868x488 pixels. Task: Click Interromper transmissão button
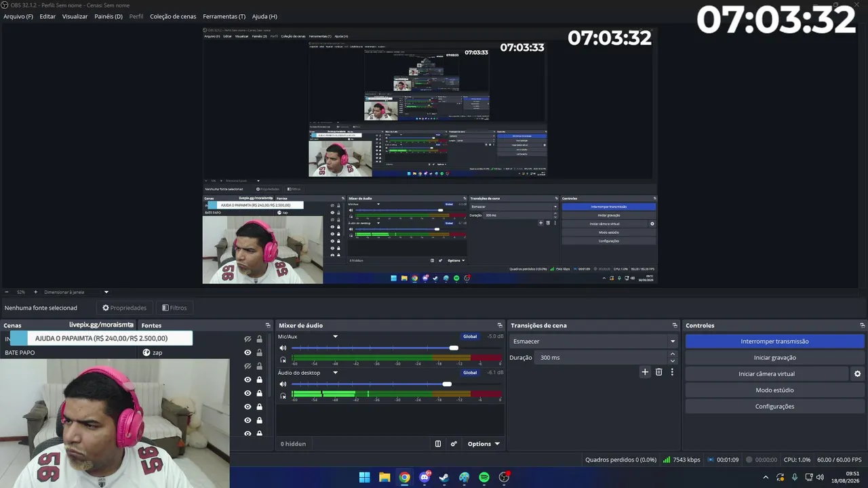[774, 341]
